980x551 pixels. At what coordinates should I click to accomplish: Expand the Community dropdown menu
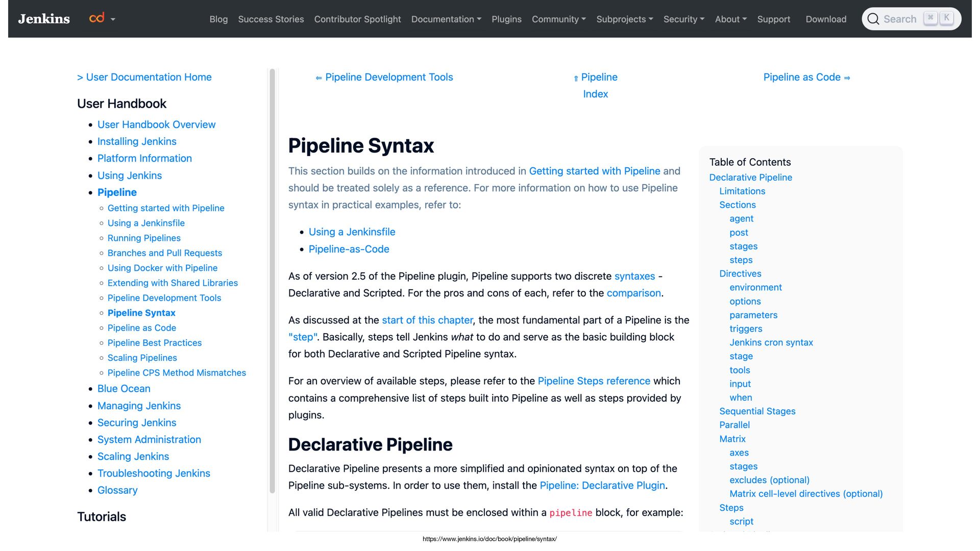(558, 19)
